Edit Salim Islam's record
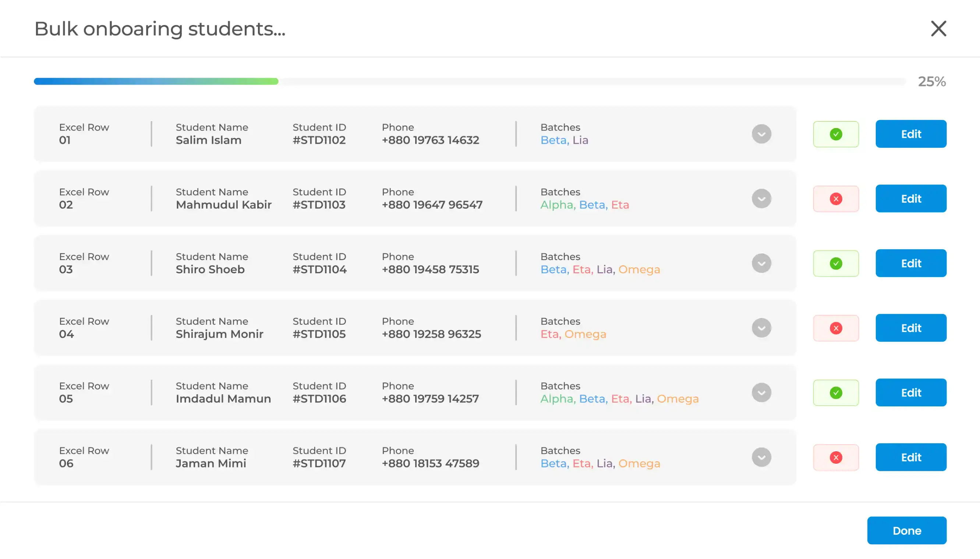The height and width of the screenshot is (559, 980). tap(910, 134)
